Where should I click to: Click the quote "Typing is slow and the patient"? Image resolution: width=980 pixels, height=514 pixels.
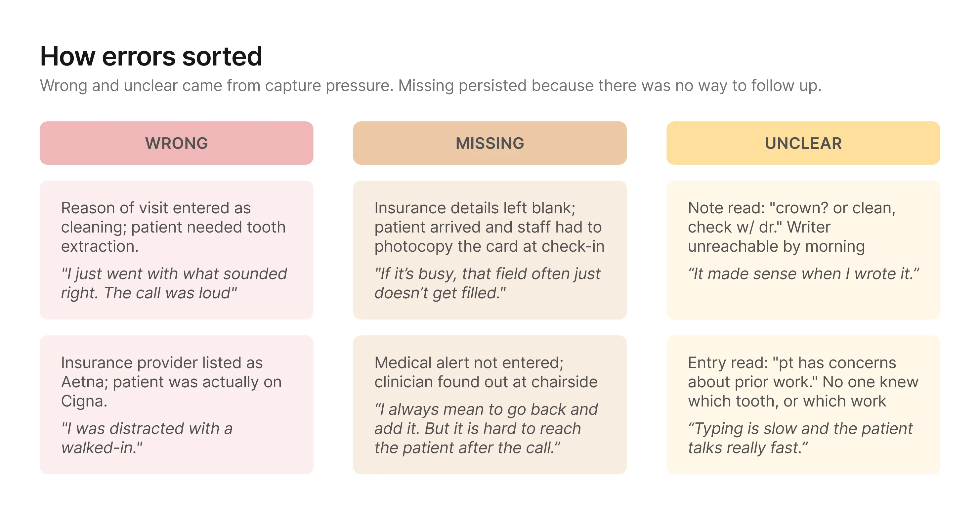(800, 438)
